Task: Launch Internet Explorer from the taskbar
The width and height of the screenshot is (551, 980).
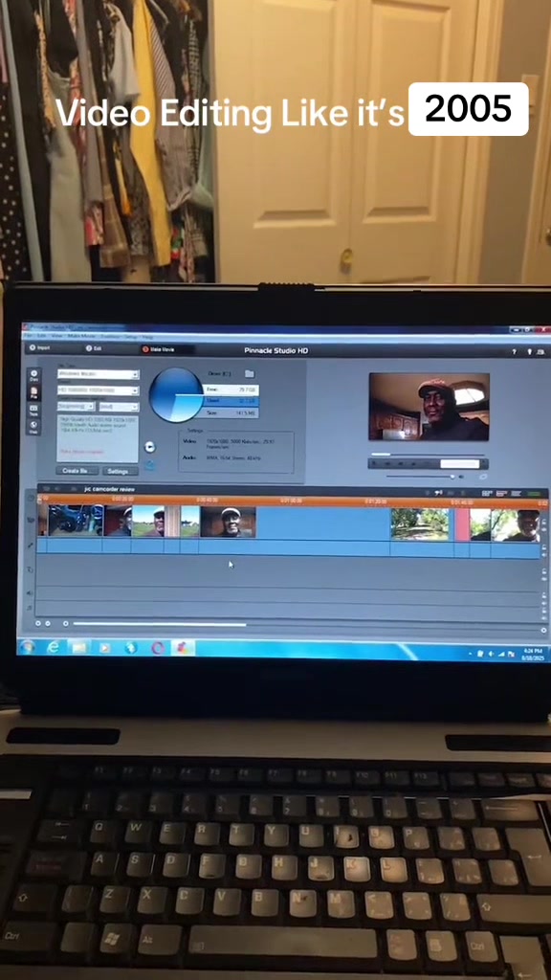Action: [53, 647]
